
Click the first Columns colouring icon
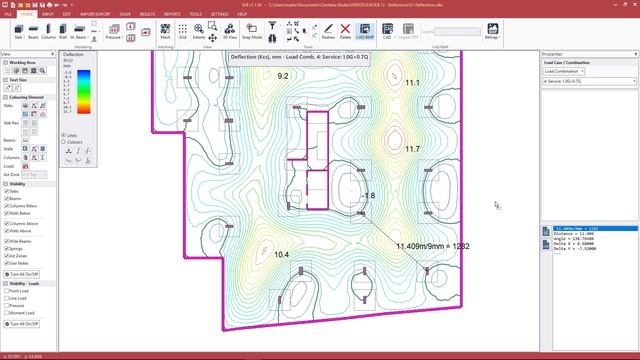(x=25, y=157)
